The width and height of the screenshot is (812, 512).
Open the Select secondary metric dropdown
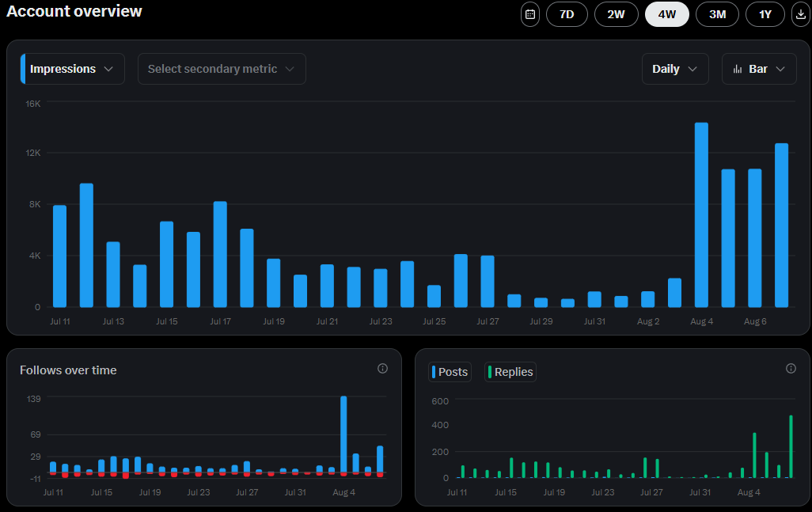(x=222, y=69)
